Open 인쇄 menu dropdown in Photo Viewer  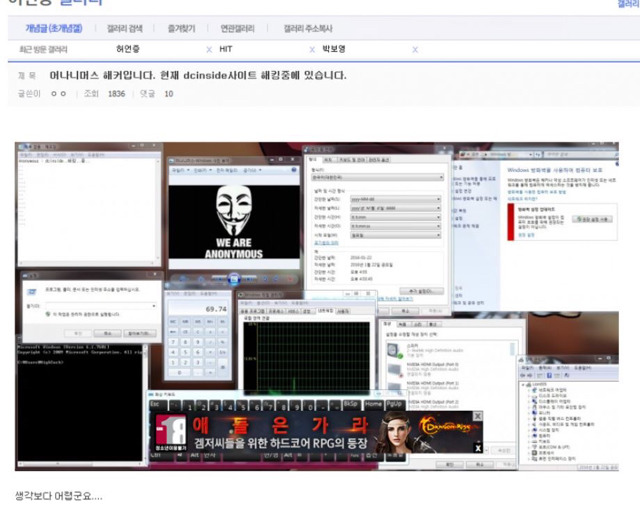pos(202,170)
